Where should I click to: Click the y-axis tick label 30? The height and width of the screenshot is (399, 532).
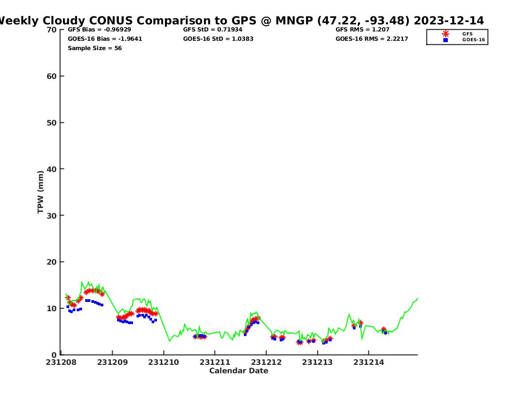52,215
